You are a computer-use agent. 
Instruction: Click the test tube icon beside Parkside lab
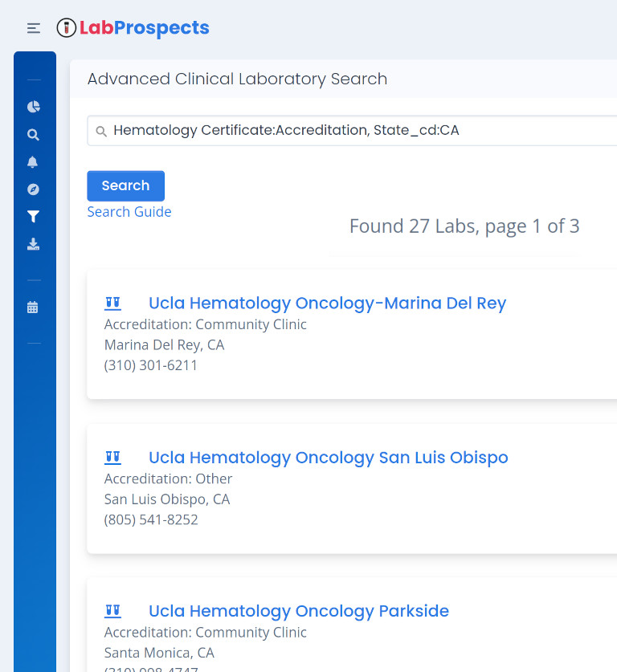coord(112,612)
